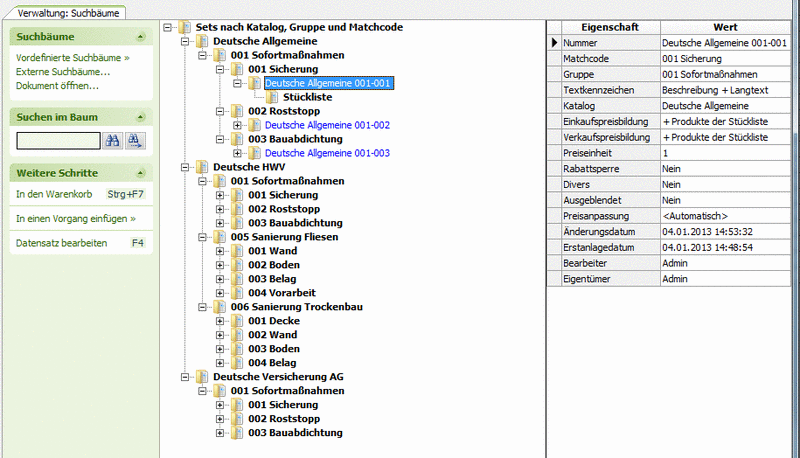The height and width of the screenshot is (458, 800).
Task: Collapse the Suchen im Baum section
Action: pos(140,117)
